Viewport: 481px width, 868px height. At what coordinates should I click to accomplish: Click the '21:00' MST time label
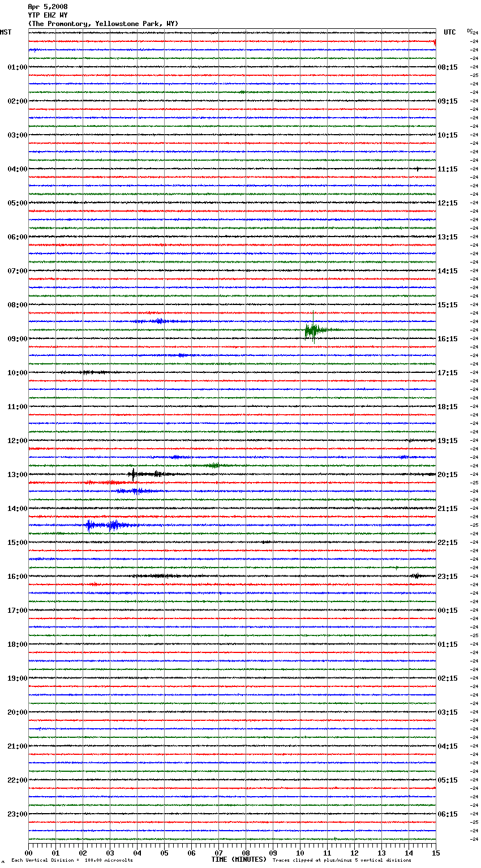pyautogui.click(x=18, y=746)
